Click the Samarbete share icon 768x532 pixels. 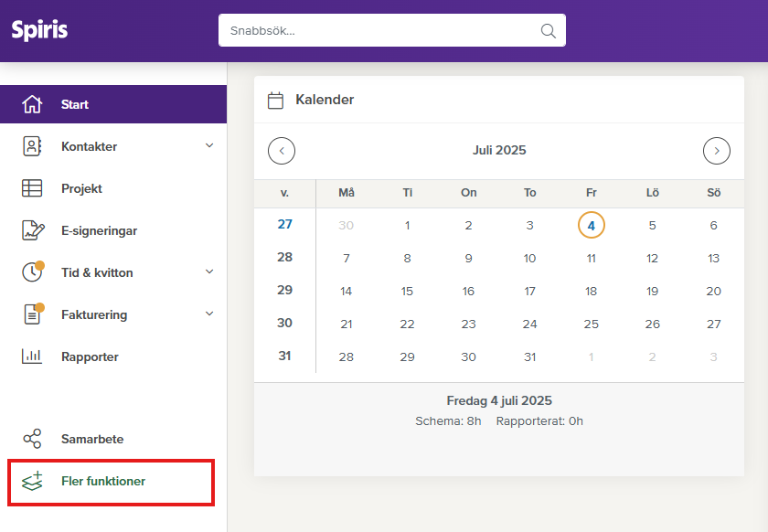[32, 439]
